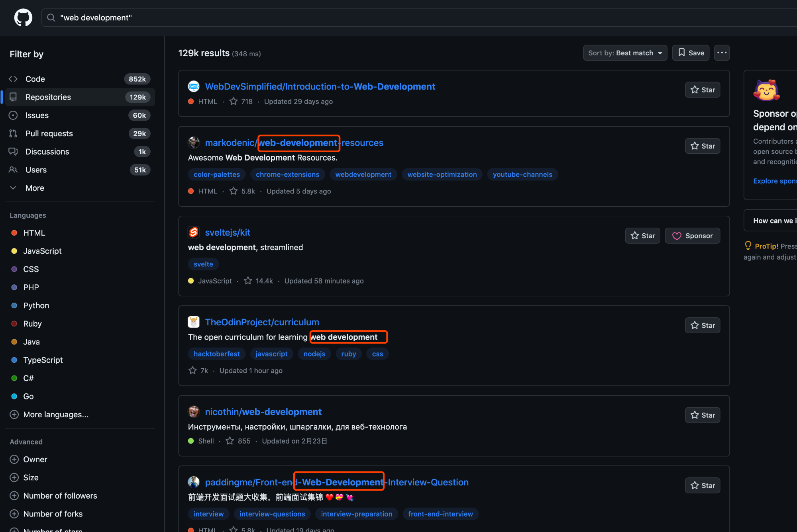Open the youtube-channels topic tag
The height and width of the screenshot is (532, 797).
tap(522, 174)
